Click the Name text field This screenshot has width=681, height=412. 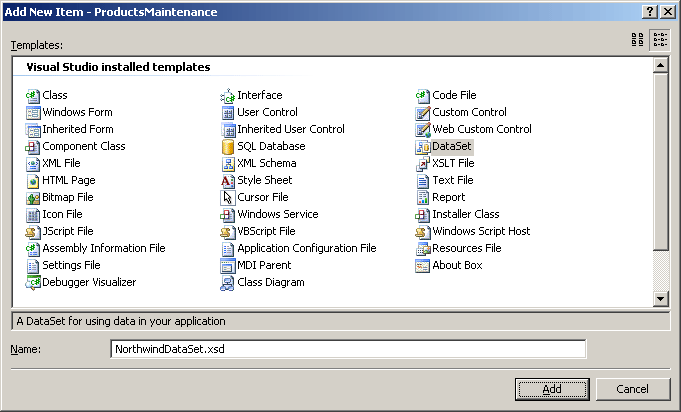[347, 349]
